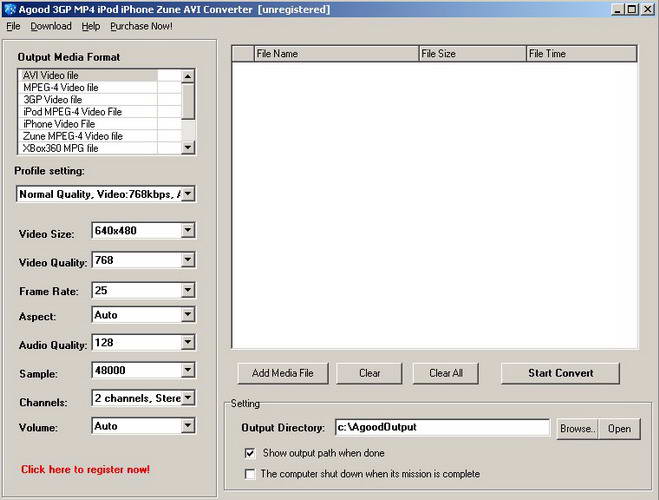This screenshot has height=500, width=659.
Task: Select AVI Video file format
Action: click(x=88, y=76)
